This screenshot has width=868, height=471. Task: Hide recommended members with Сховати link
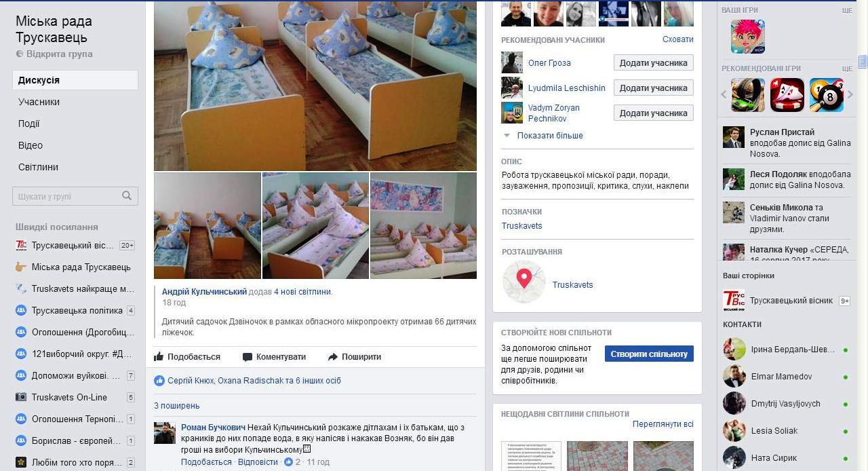677,39
